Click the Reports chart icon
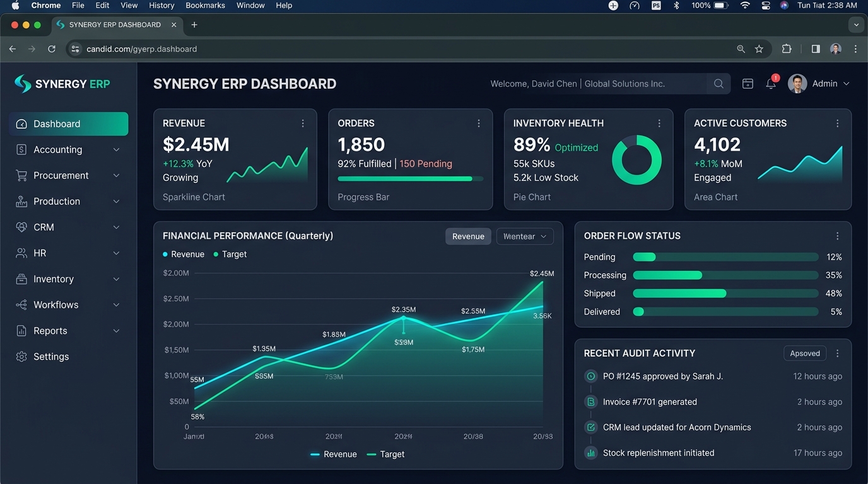 [21, 330]
